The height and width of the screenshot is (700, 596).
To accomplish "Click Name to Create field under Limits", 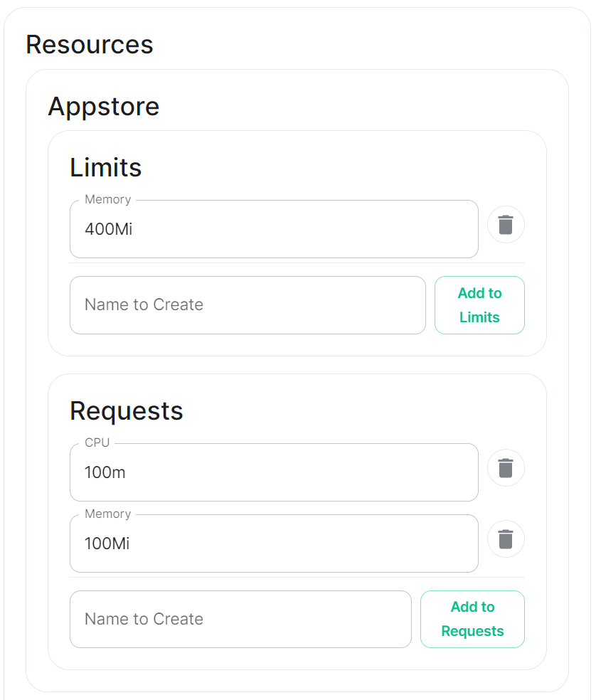I will tap(248, 305).
